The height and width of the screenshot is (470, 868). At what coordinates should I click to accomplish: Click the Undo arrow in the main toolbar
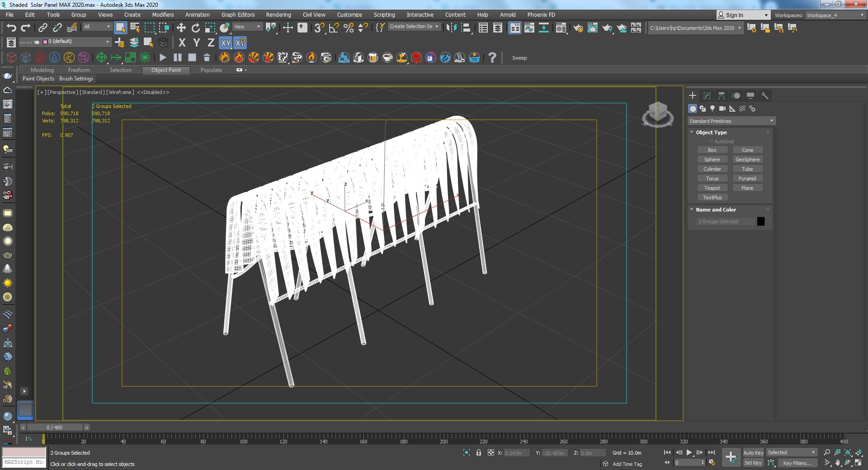point(11,28)
